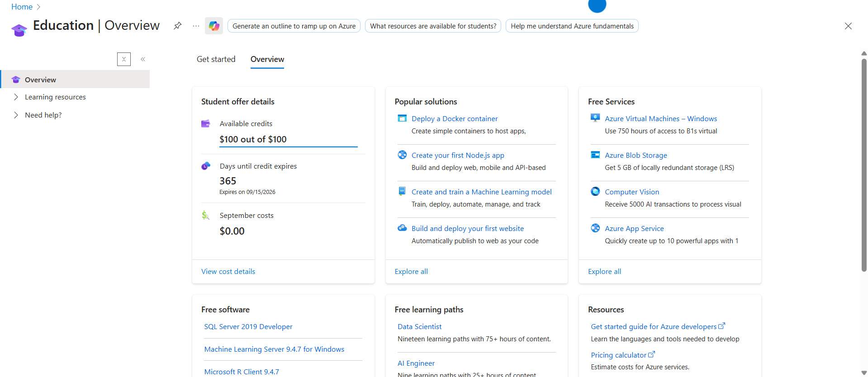Open Computer Vision link
The width and height of the screenshot is (868, 377).
[x=632, y=192]
